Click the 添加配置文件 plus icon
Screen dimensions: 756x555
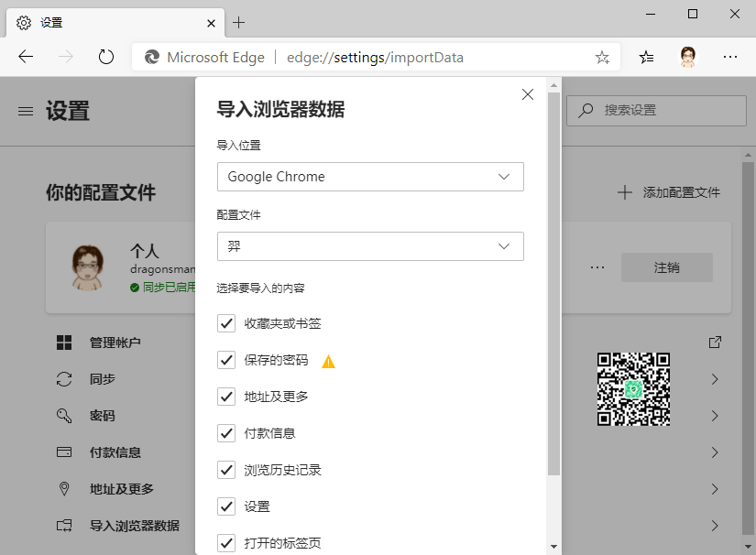click(624, 192)
